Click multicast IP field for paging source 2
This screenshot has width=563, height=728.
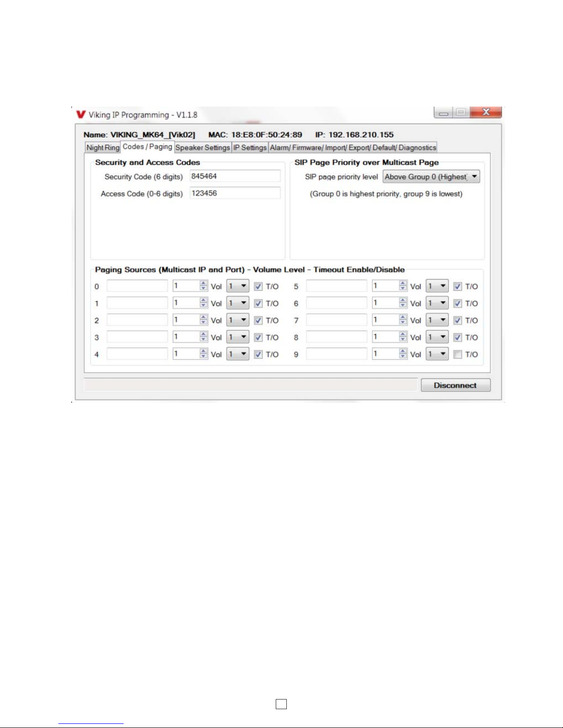pos(137,320)
